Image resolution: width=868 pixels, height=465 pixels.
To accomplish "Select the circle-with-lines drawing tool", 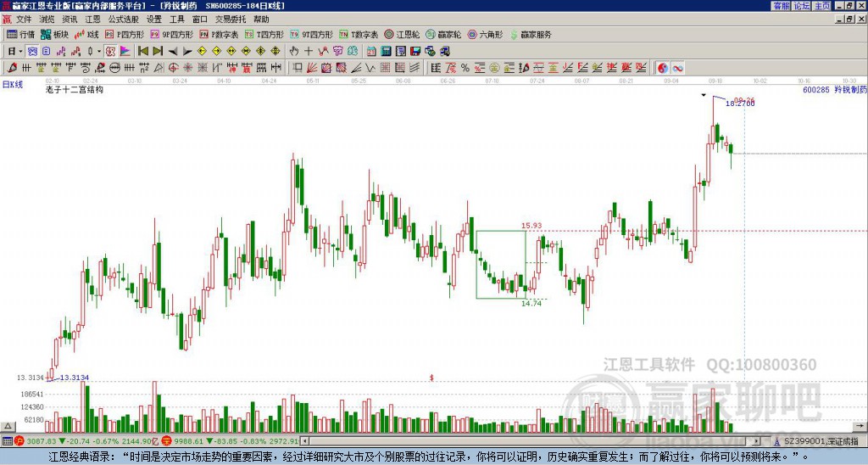I will coord(114,68).
